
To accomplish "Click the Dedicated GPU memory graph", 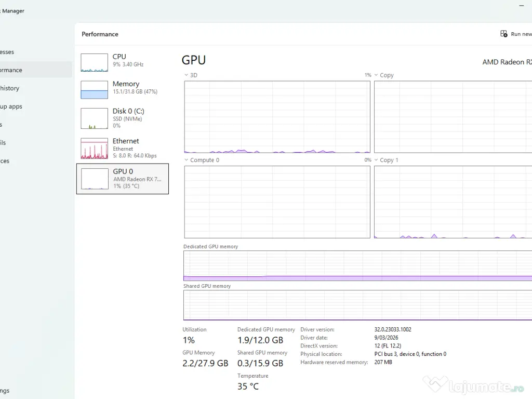I will point(357,265).
